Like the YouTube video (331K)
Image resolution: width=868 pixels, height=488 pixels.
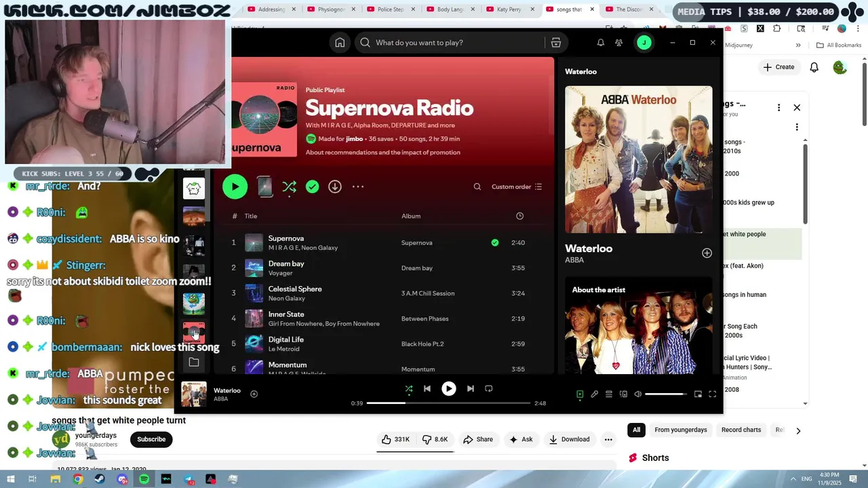point(395,440)
